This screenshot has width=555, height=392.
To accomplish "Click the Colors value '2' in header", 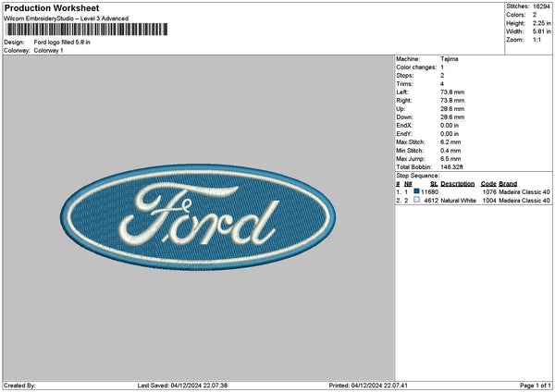I will point(535,15).
